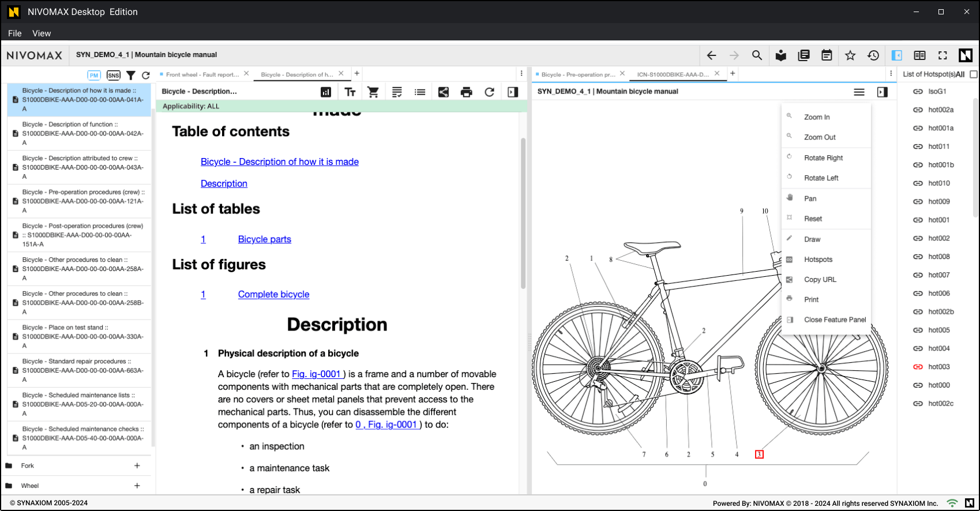Image resolution: width=980 pixels, height=511 pixels.
Task: Click the Description contents link
Action: click(224, 184)
